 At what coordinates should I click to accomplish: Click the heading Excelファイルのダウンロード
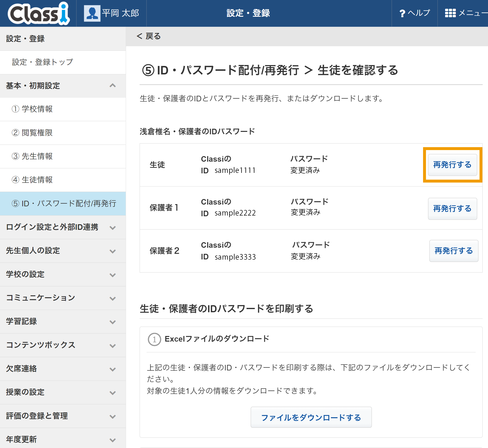click(x=217, y=339)
